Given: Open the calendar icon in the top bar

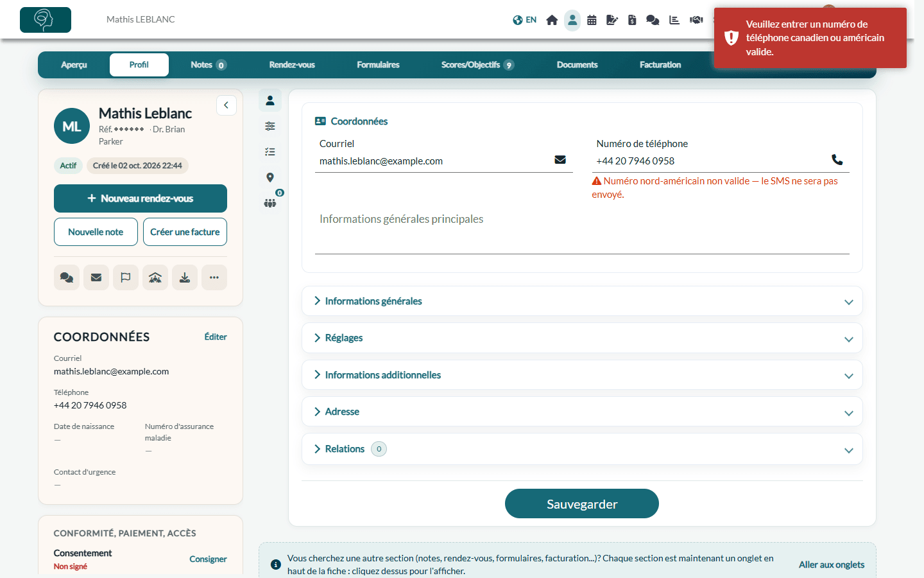Looking at the screenshot, I should point(592,20).
